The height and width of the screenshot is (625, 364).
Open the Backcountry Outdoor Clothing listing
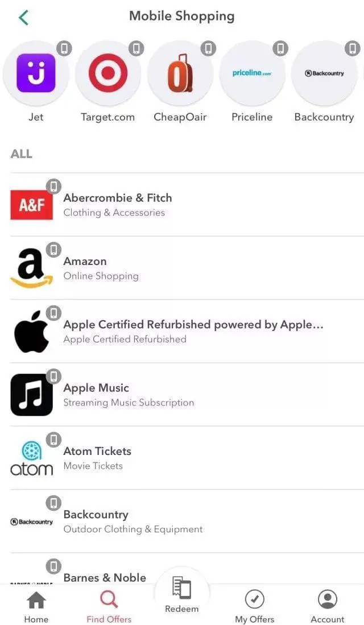pos(133,521)
